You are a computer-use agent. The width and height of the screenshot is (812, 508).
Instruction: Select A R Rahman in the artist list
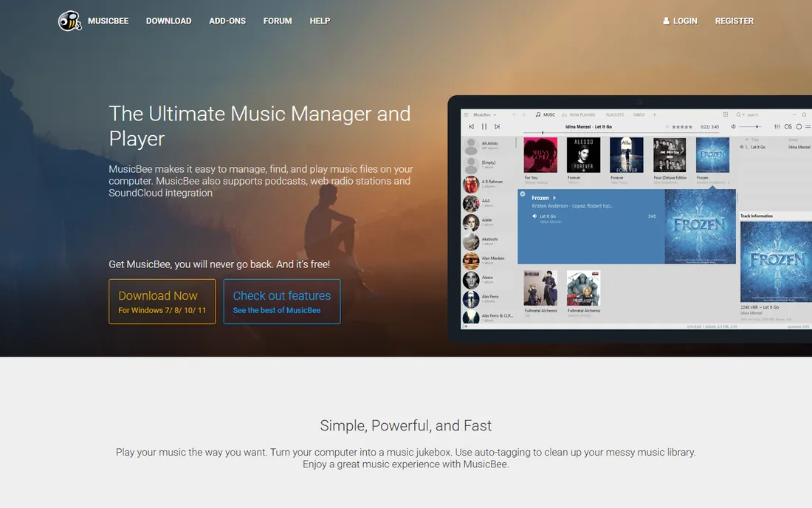coord(489,184)
